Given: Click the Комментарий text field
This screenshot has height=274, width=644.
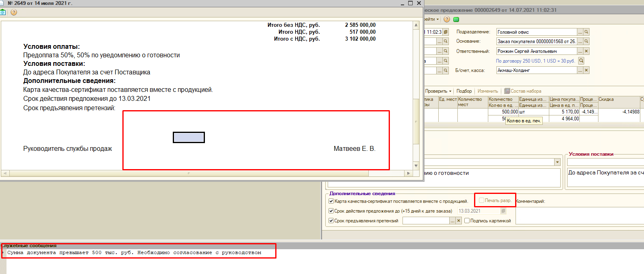Looking at the screenshot, I should pyautogui.click(x=580, y=215).
